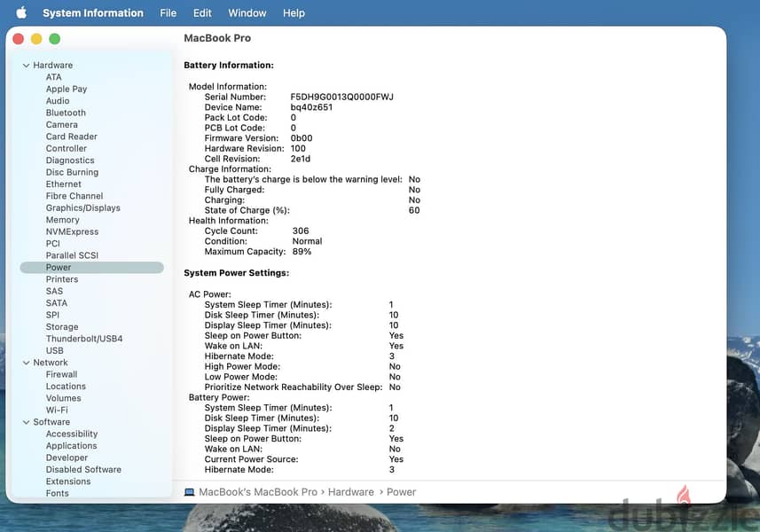Viewport: 760px width, 532px height.
Task: Select Printers in the sidebar
Action: pos(62,279)
